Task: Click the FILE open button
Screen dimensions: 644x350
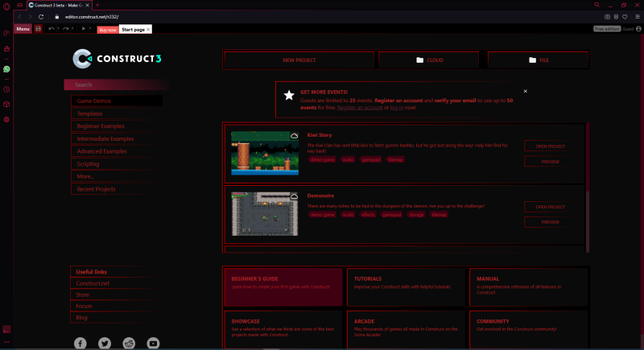Action: (538, 60)
